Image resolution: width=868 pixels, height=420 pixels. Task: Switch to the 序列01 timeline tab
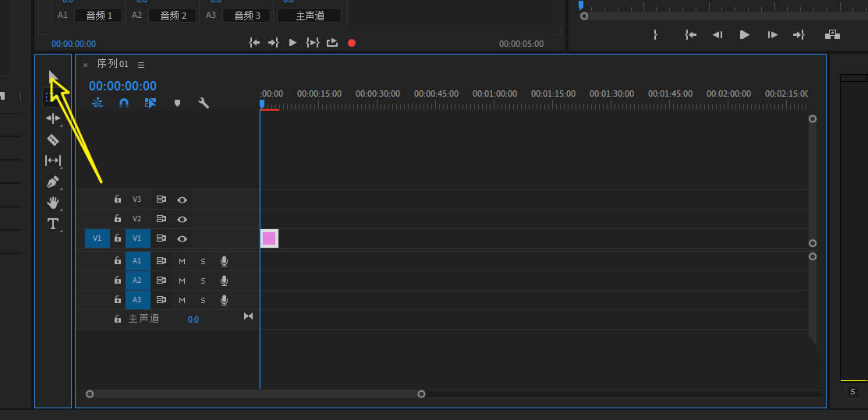coord(113,64)
